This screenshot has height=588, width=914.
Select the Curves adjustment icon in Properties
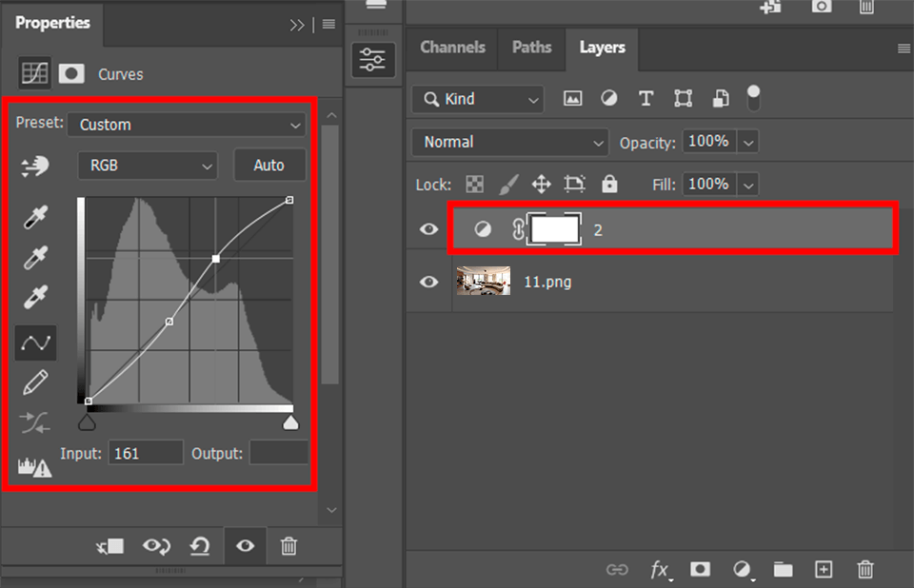coord(34,73)
